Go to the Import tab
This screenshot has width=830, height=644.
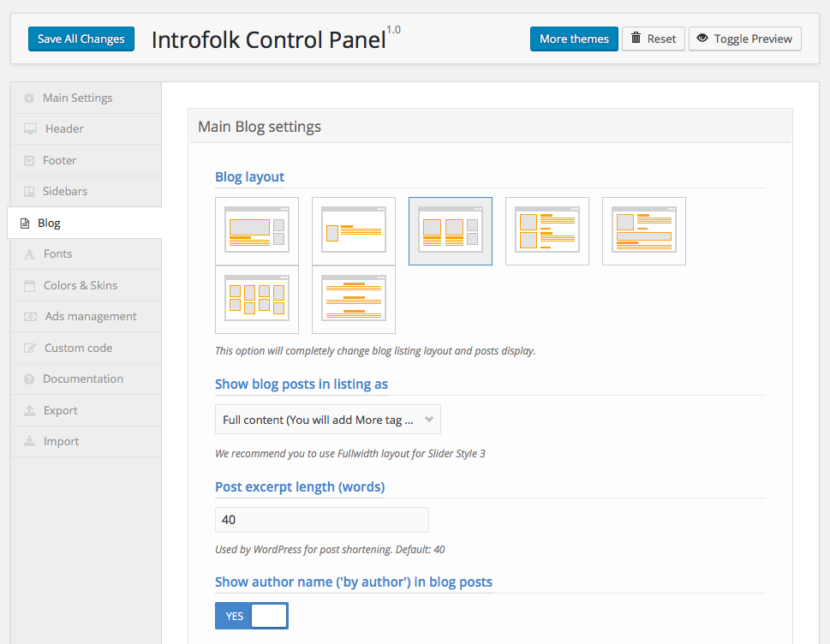point(61,441)
